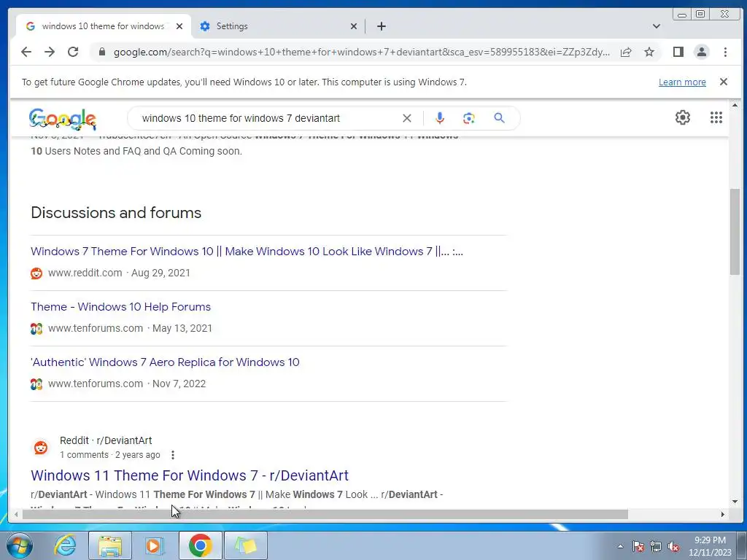Launch Internet Explorer from the taskbar

coord(65,545)
